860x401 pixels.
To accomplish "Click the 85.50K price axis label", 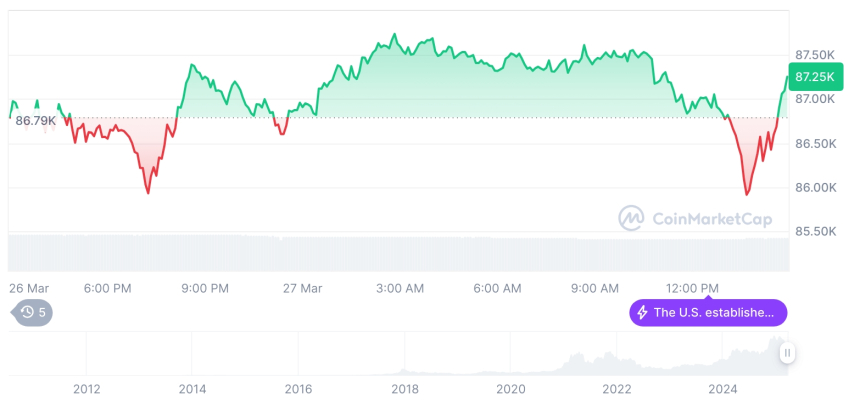I will click(814, 231).
